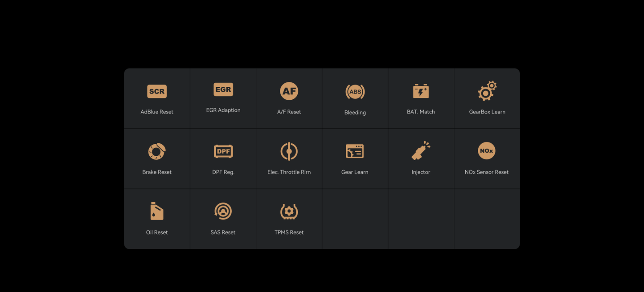The image size is (644, 292).
Task: Open the Elec. Throttle Rlrn icon
Action: 289,151
